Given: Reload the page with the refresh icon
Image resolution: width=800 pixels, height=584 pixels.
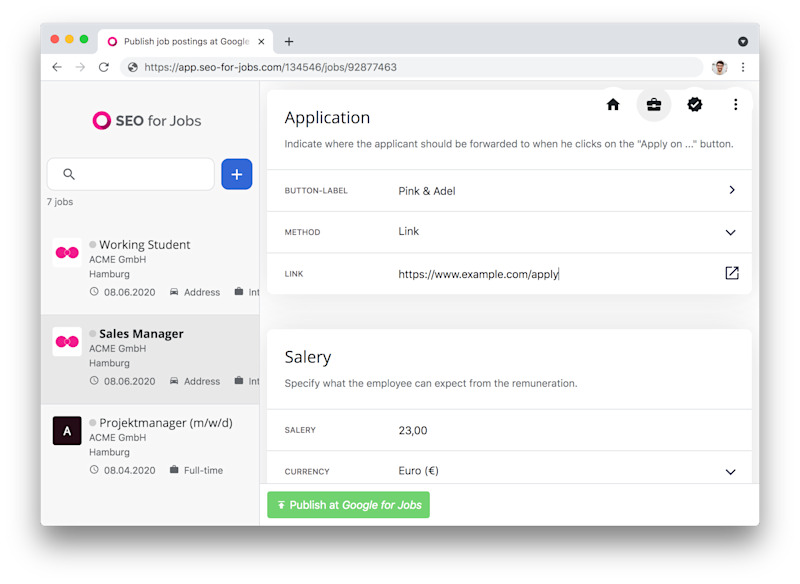Looking at the screenshot, I should (104, 67).
